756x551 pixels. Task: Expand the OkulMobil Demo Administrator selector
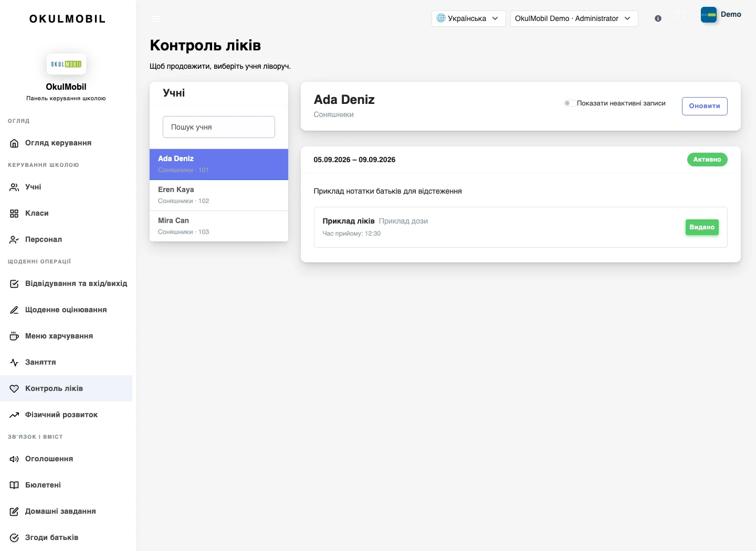574,18
